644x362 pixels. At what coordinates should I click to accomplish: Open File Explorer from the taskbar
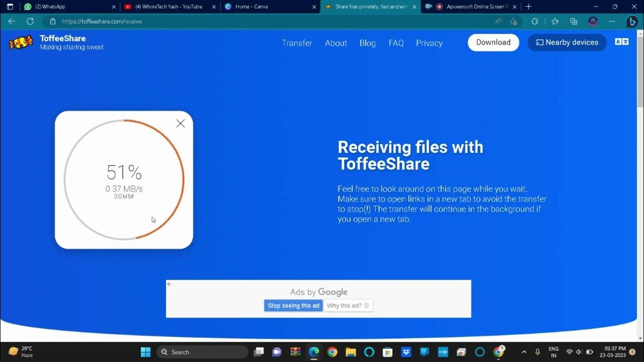(x=351, y=352)
